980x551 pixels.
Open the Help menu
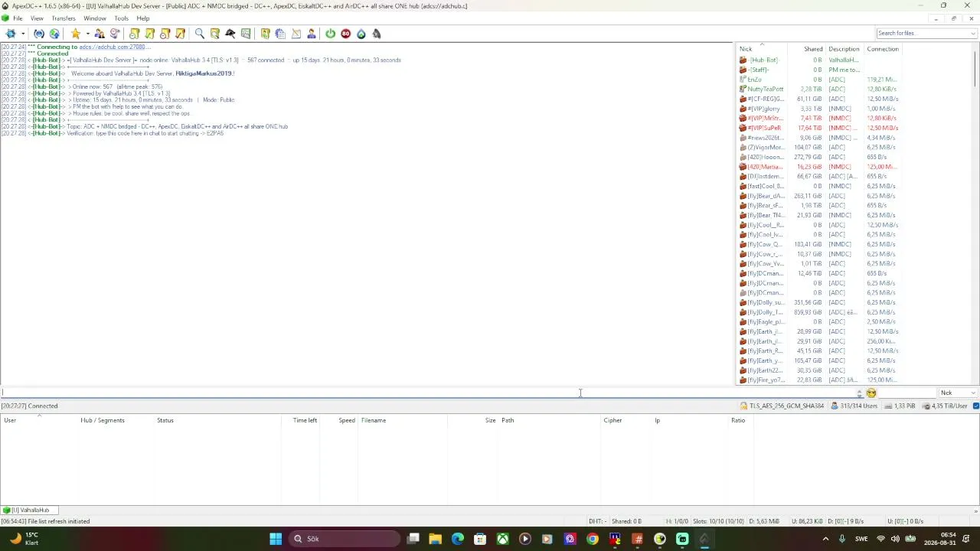(x=143, y=18)
